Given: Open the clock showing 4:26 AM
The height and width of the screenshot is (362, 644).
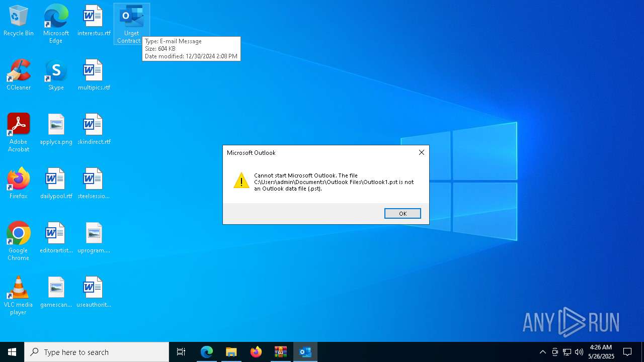Looking at the screenshot, I should tap(601, 352).
